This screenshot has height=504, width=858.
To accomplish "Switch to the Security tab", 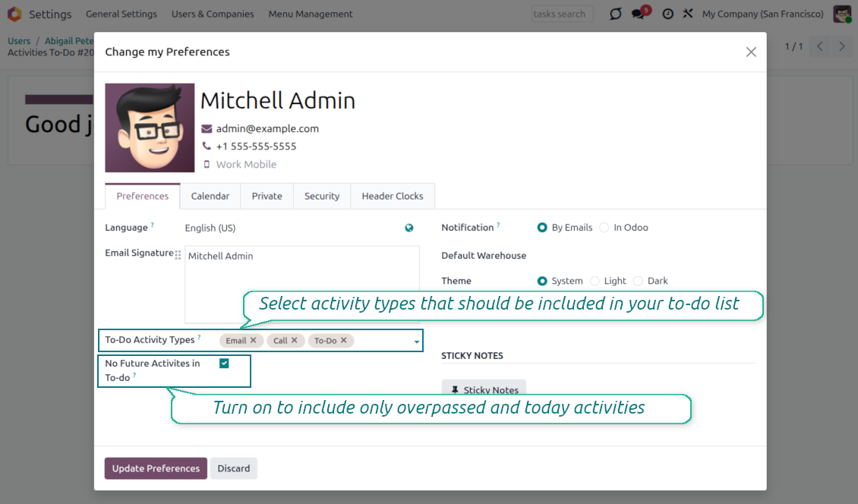I will 321,196.
